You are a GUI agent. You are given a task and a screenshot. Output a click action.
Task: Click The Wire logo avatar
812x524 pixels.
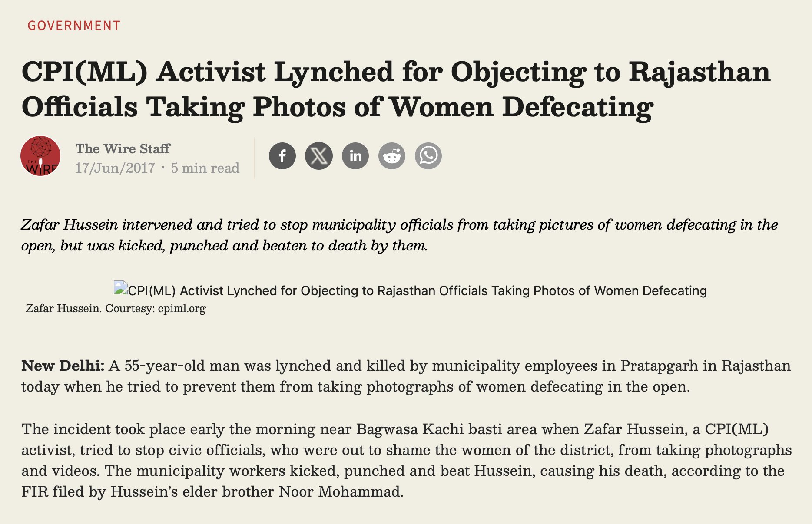coord(40,156)
